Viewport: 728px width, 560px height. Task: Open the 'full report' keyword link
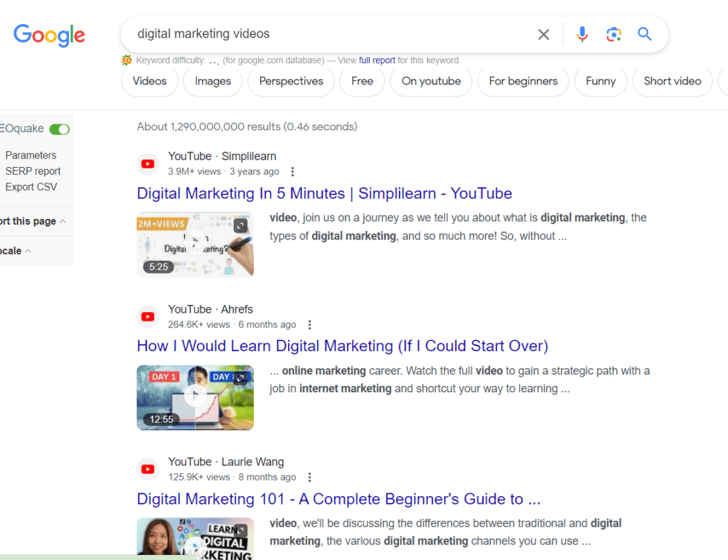377,60
